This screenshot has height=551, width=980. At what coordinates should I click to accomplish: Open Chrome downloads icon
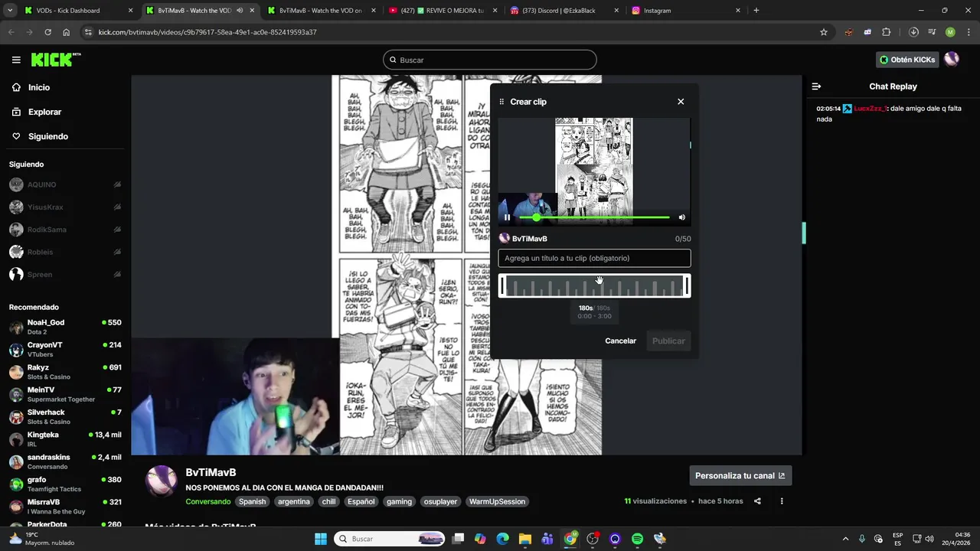913,32
